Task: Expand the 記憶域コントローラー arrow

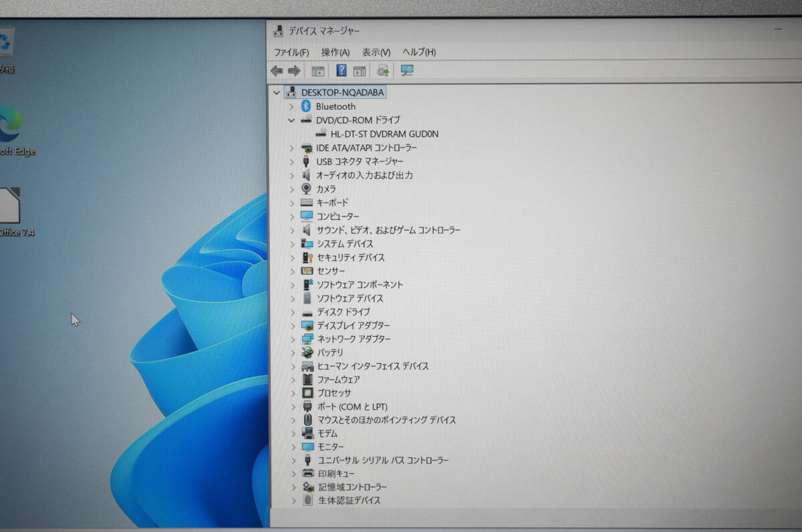Action: pyautogui.click(x=293, y=487)
